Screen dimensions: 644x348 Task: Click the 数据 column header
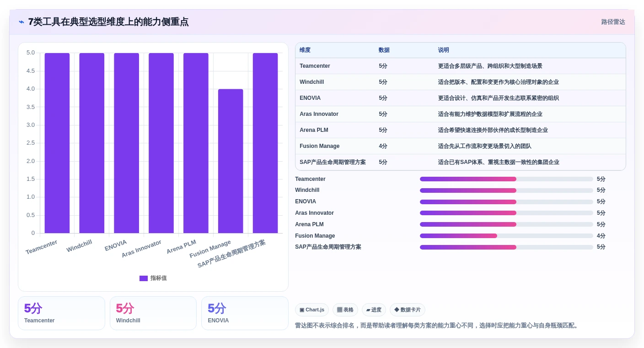(384, 50)
